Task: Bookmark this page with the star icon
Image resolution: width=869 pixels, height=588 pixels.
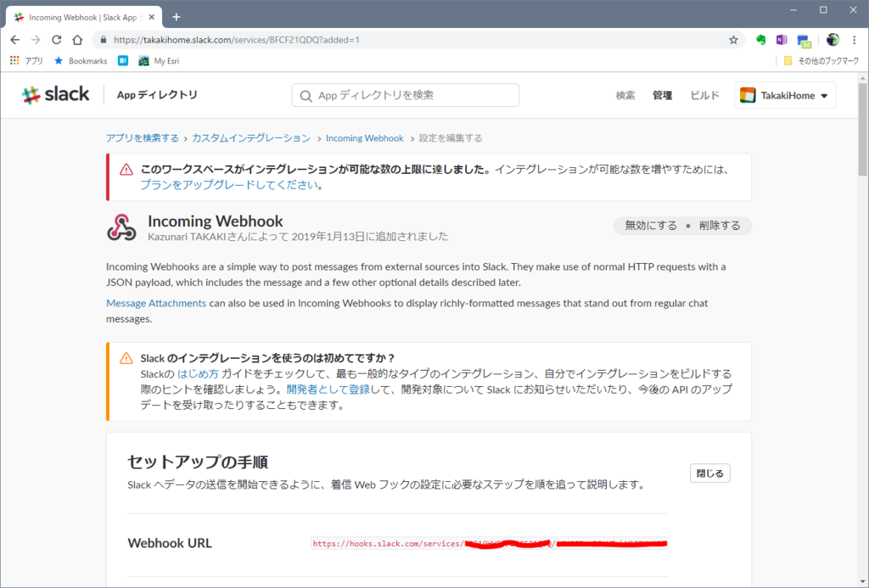Action: (733, 39)
